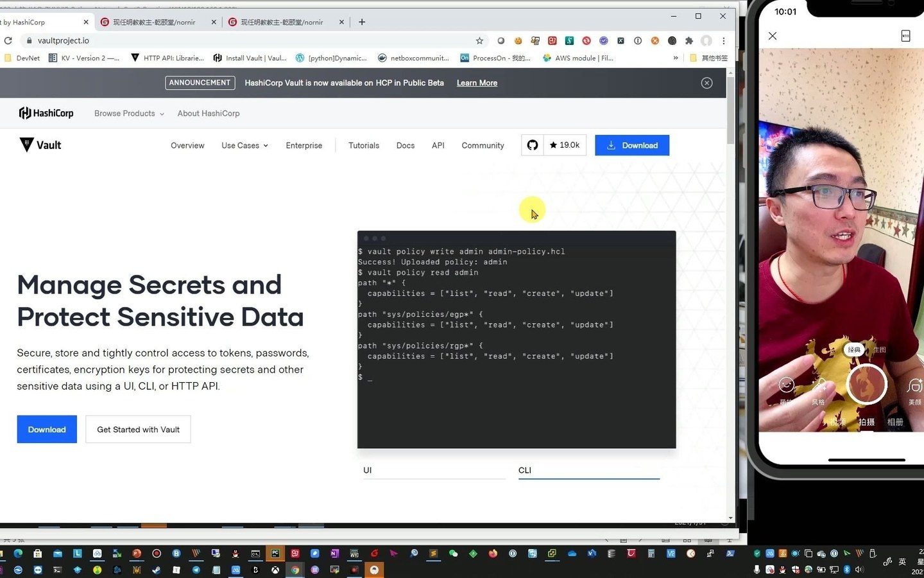Select the CLI demo tab

(x=589, y=470)
